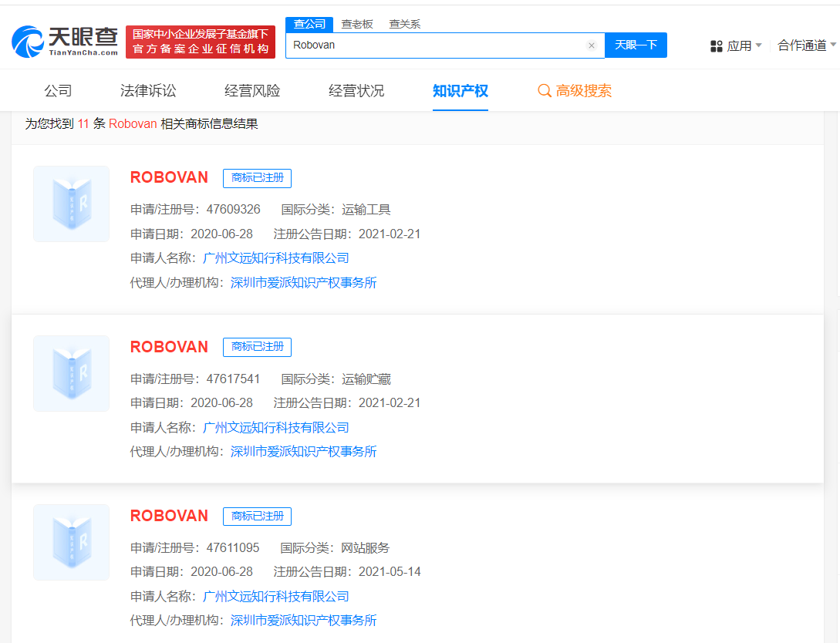Click the advanced search magnifier icon

tap(545, 90)
